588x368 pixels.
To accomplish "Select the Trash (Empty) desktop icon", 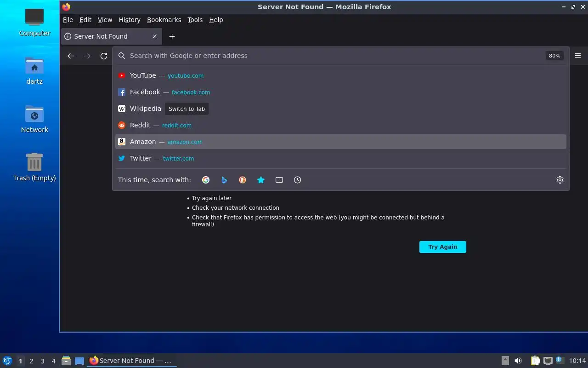I will pyautogui.click(x=34, y=167).
